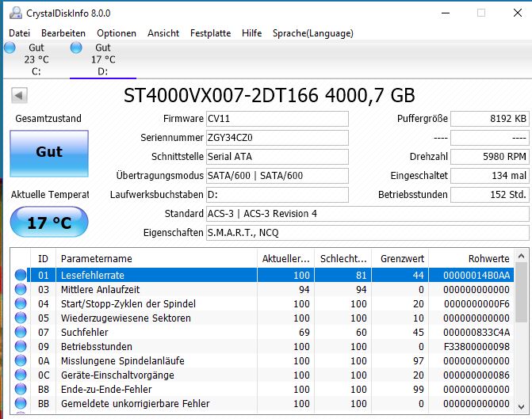Click the 17 °C temperature button
The image size is (532, 419).
[x=49, y=222]
